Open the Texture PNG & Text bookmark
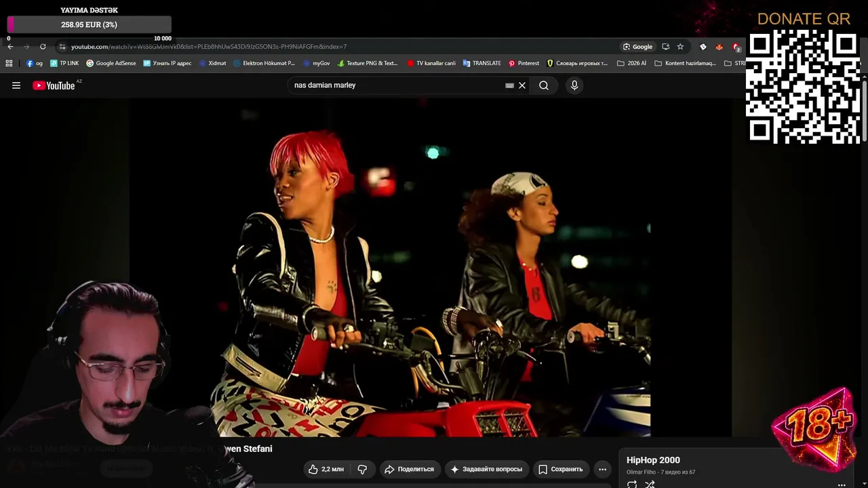This screenshot has height=488, width=868. 368,63
